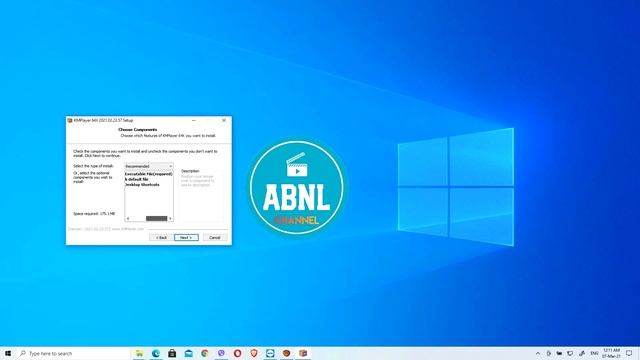Click the "Space required" text in setup

(x=94, y=213)
